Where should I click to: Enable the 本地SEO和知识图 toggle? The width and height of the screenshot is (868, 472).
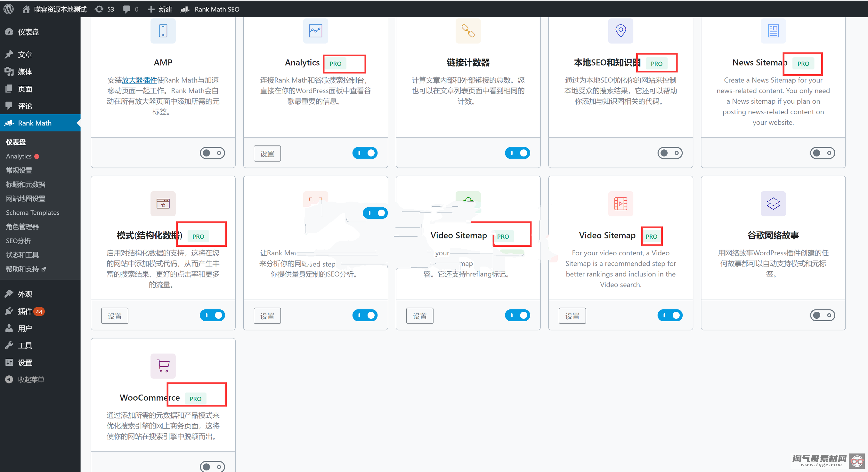point(670,153)
